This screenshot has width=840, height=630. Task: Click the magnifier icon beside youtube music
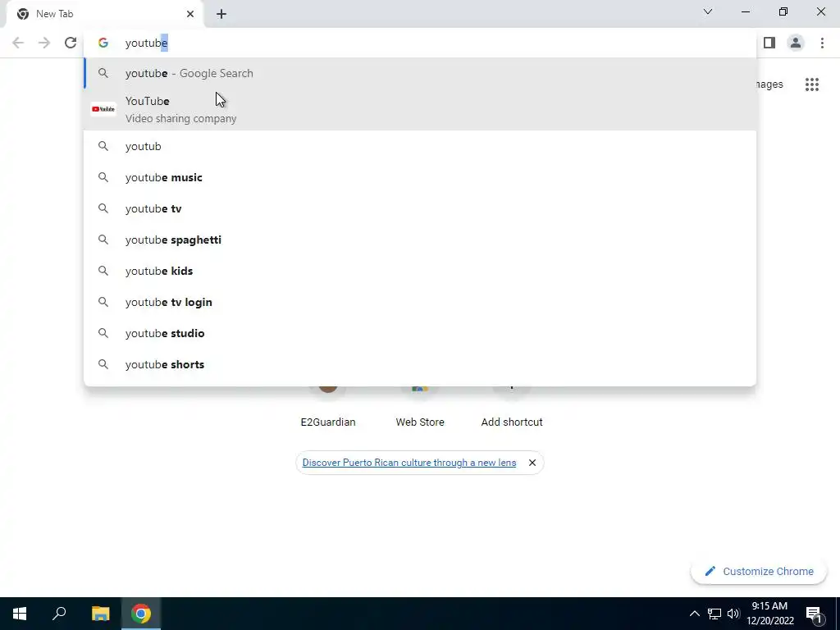pos(103,177)
